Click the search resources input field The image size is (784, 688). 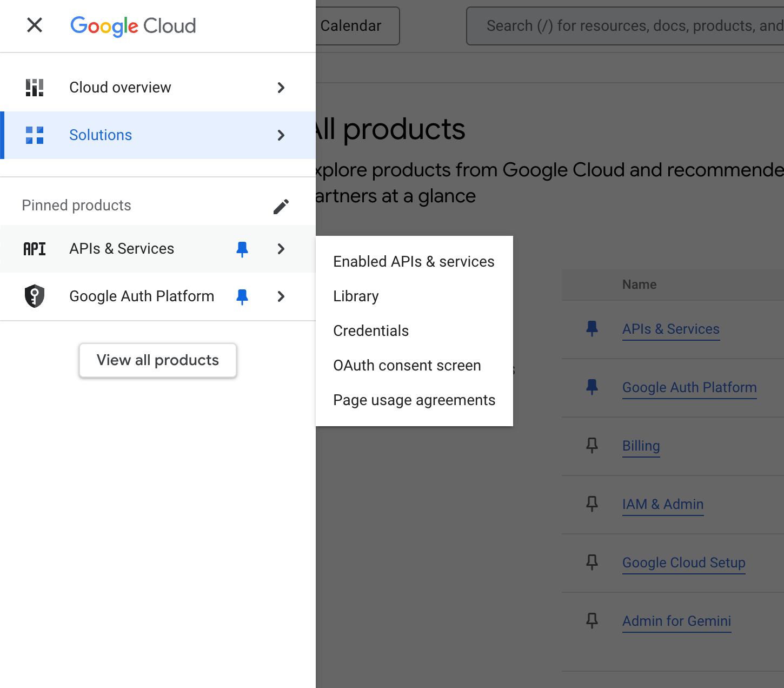coord(625,26)
